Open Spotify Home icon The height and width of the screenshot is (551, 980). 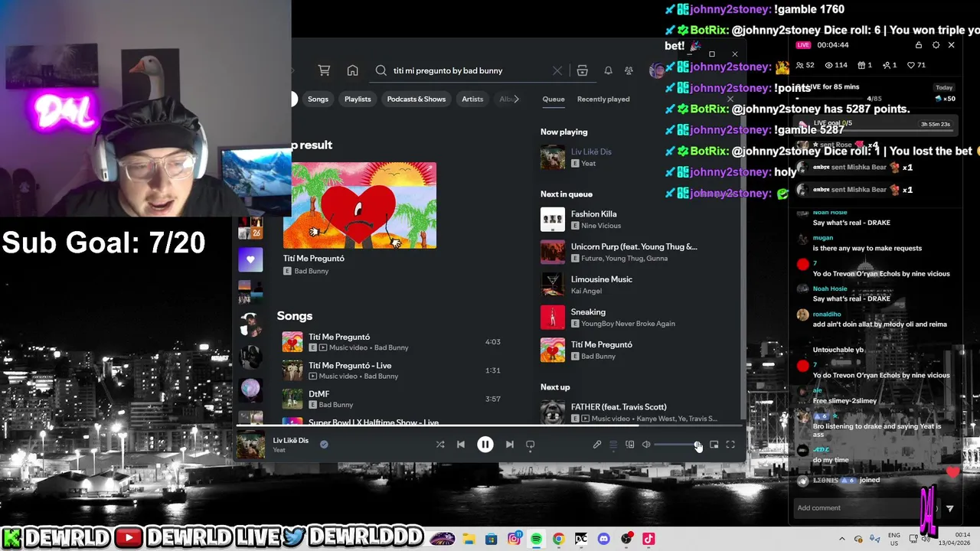click(352, 70)
